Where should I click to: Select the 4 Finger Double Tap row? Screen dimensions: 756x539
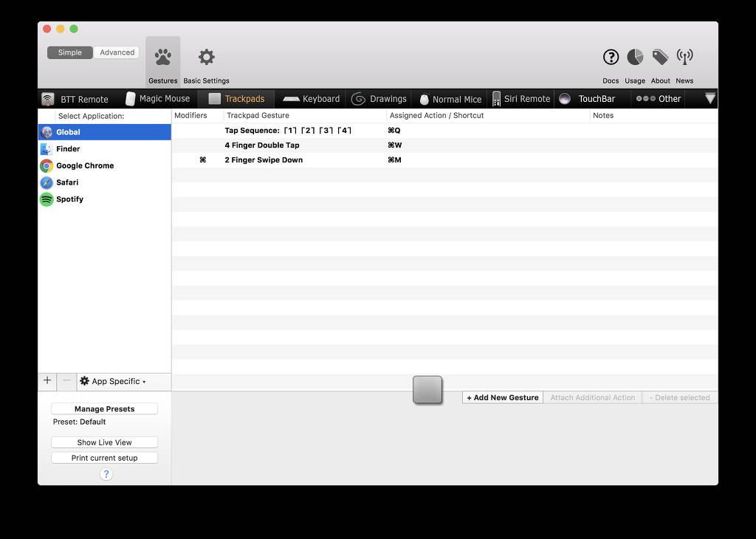(262, 145)
